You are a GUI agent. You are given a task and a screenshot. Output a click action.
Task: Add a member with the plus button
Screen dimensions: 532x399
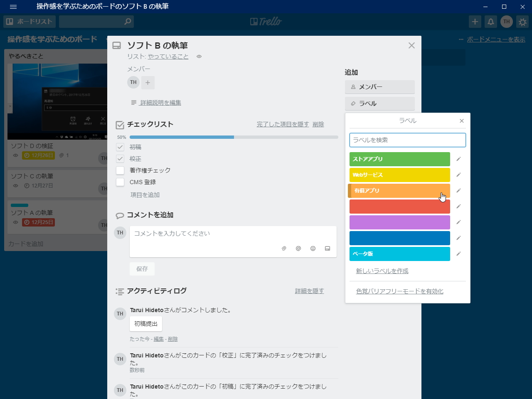coord(148,82)
